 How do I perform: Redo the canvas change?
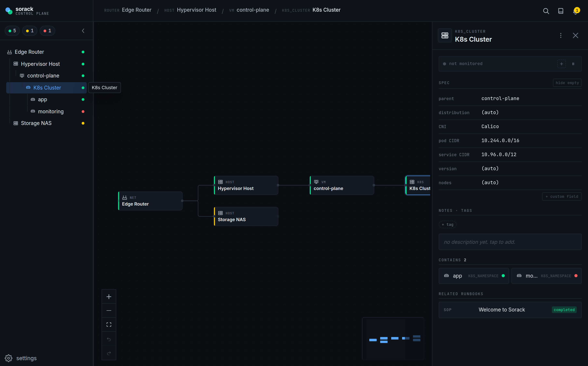tap(109, 353)
